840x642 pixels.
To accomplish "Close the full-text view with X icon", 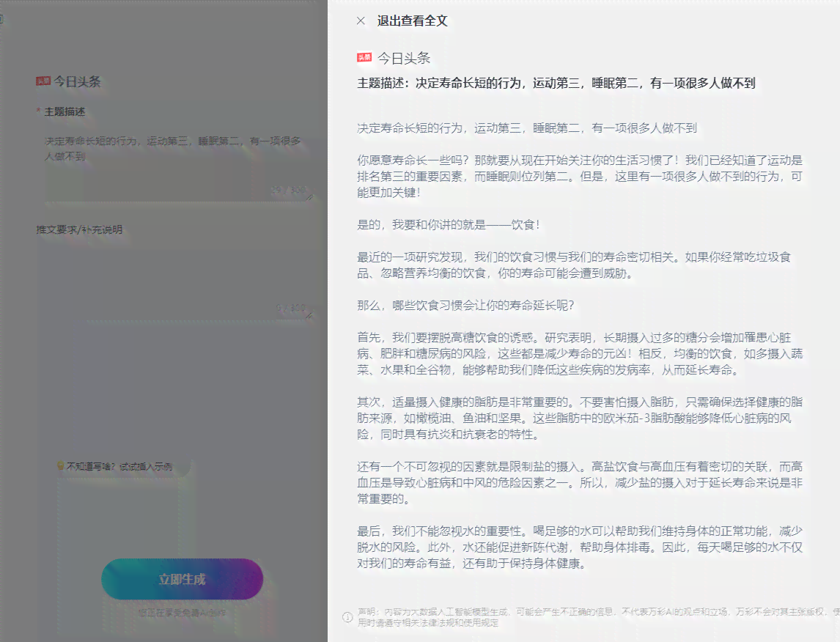I will coord(361,21).
